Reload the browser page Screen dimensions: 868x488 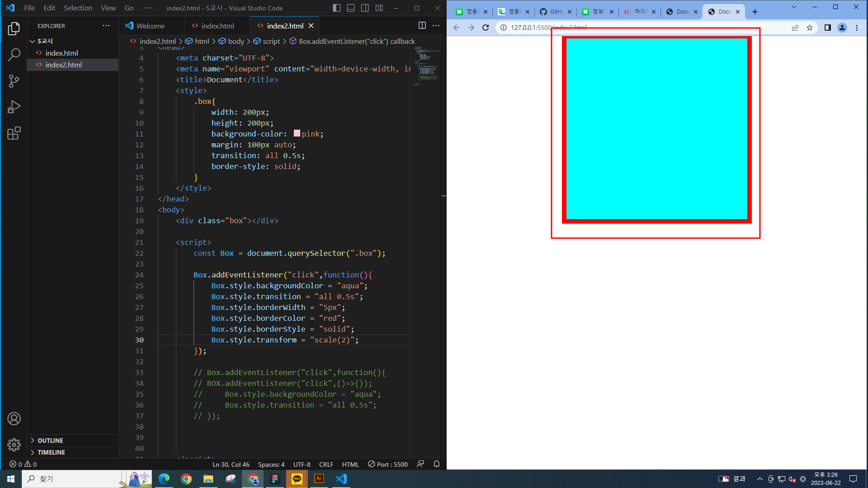click(486, 28)
